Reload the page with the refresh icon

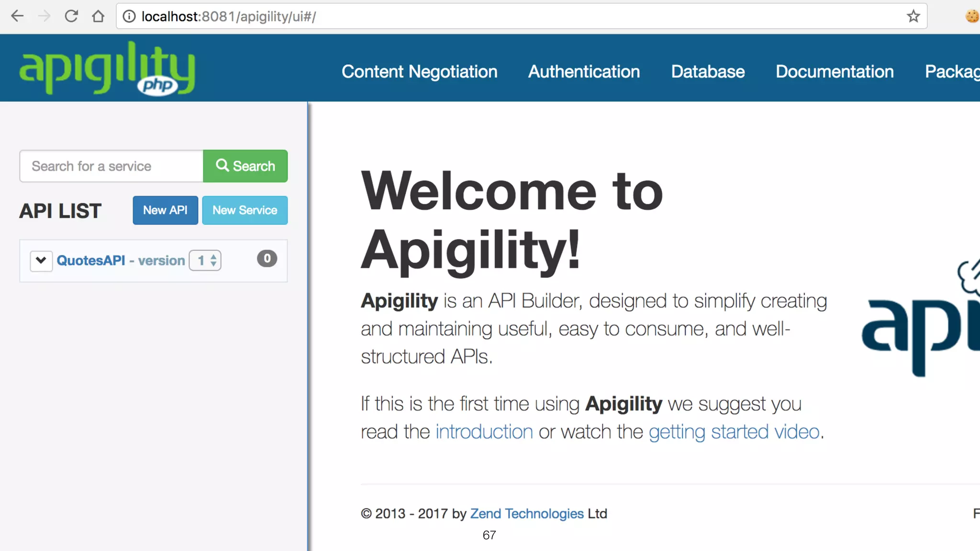point(71,16)
